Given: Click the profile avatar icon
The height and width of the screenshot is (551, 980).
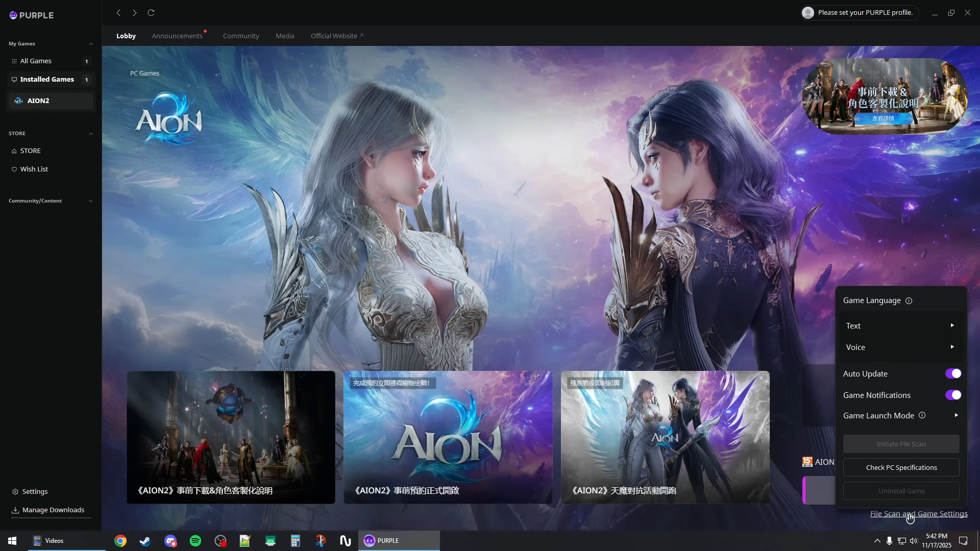Looking at the screenshot, I should (808, 13).
